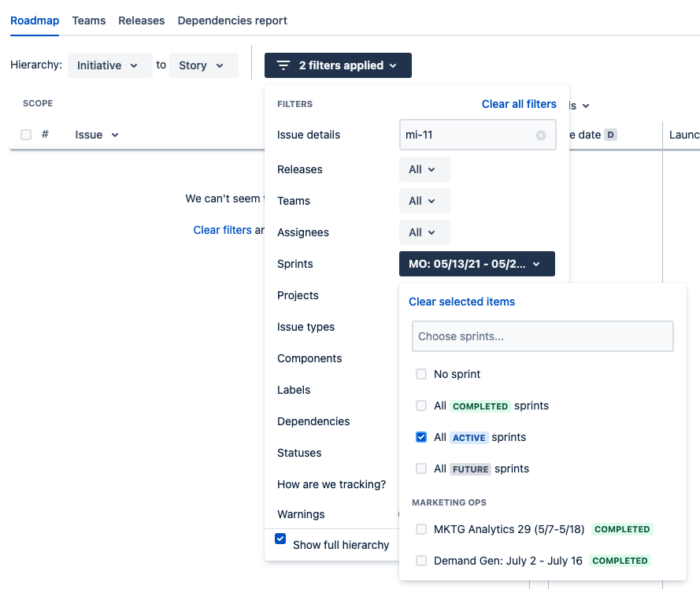This screenshot has width=700, height=589.
Task: Clear the Issue details text field
Action: [541, 135]
